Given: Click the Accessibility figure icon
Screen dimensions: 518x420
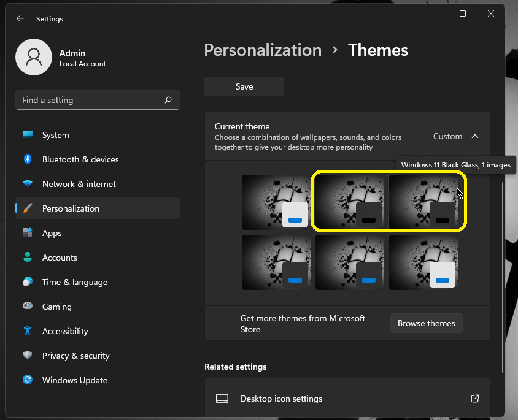Looking at the screenshot, I should (x=28, y=330).
